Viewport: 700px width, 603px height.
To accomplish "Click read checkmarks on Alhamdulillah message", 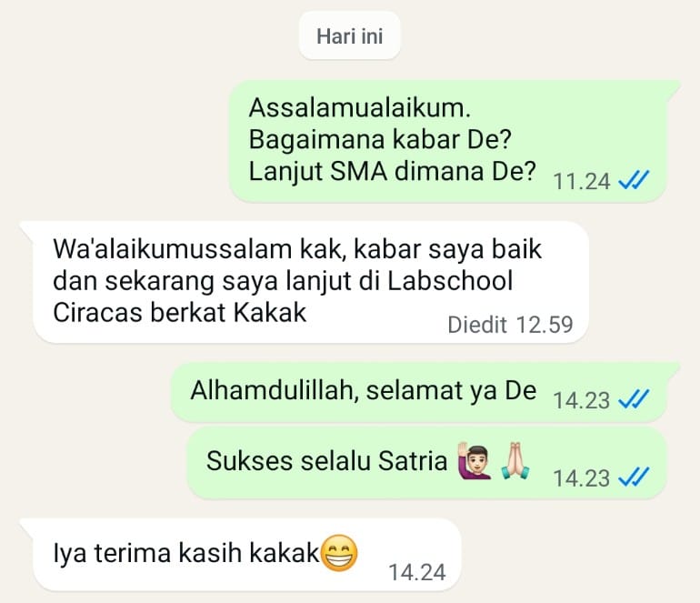I will click(x=634, y=399).
